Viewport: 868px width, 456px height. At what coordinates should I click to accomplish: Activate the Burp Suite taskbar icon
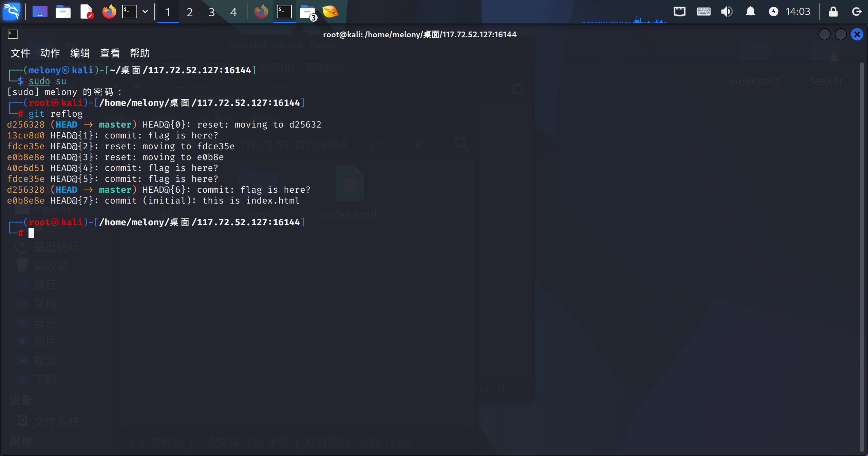(x=330, y=12)
